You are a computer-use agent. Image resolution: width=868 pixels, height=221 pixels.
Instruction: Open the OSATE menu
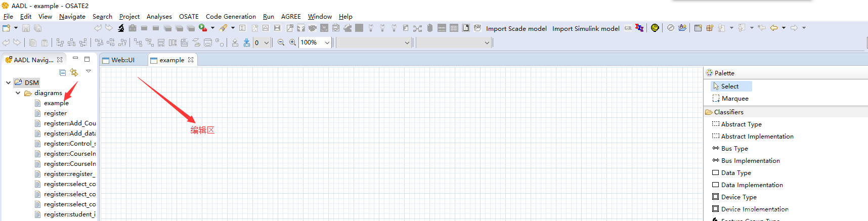coord(189,17)
